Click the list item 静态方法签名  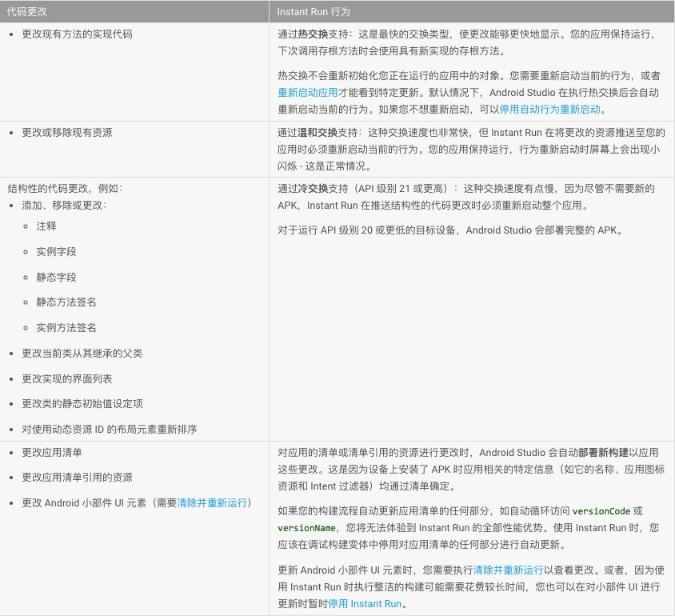click(x=66, y=302)
